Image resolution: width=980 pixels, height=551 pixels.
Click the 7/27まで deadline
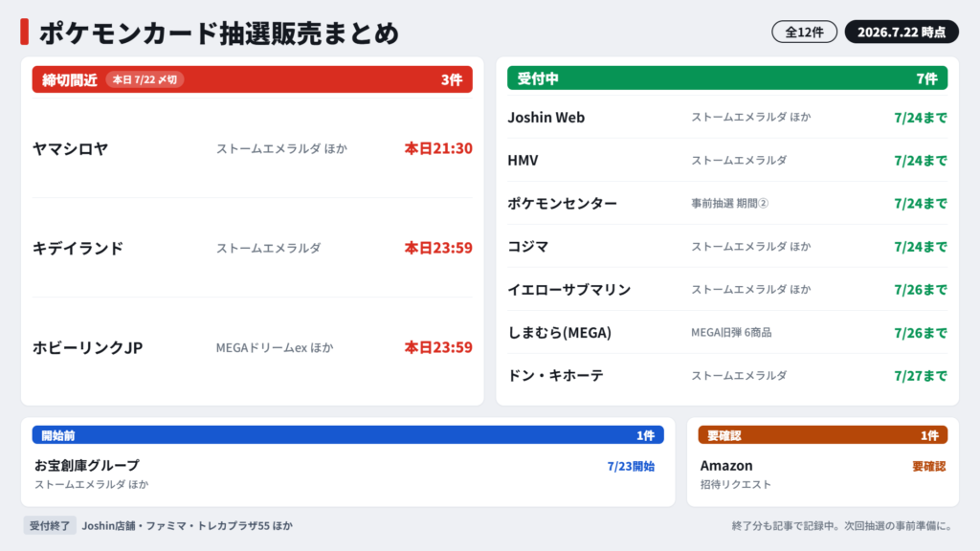click(x=921, y=375)
